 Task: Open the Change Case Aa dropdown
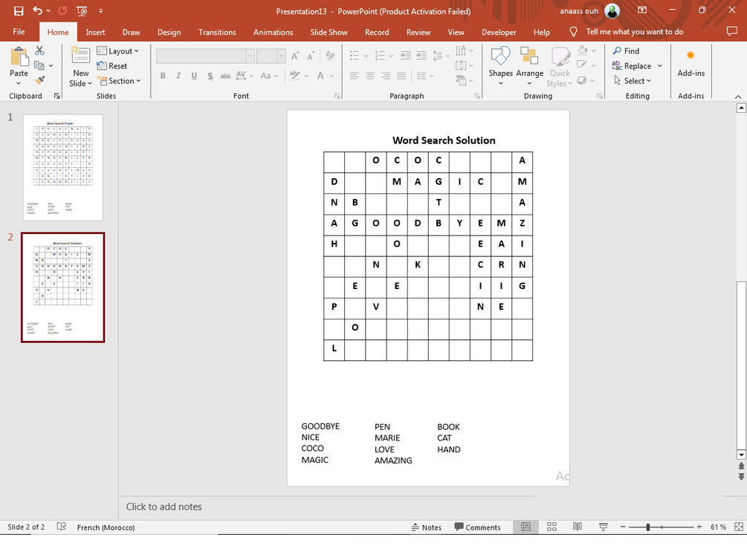[268, 76]
